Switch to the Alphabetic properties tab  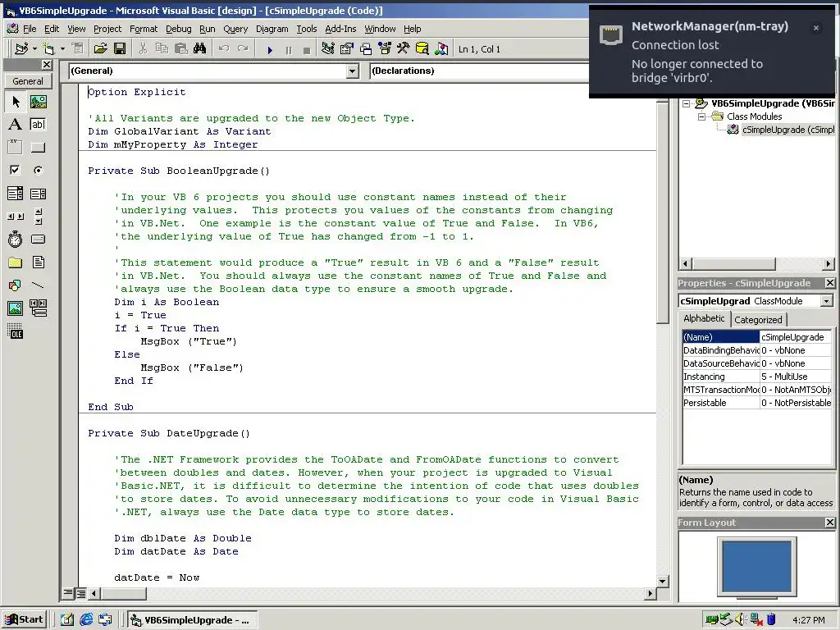(704, 318)
